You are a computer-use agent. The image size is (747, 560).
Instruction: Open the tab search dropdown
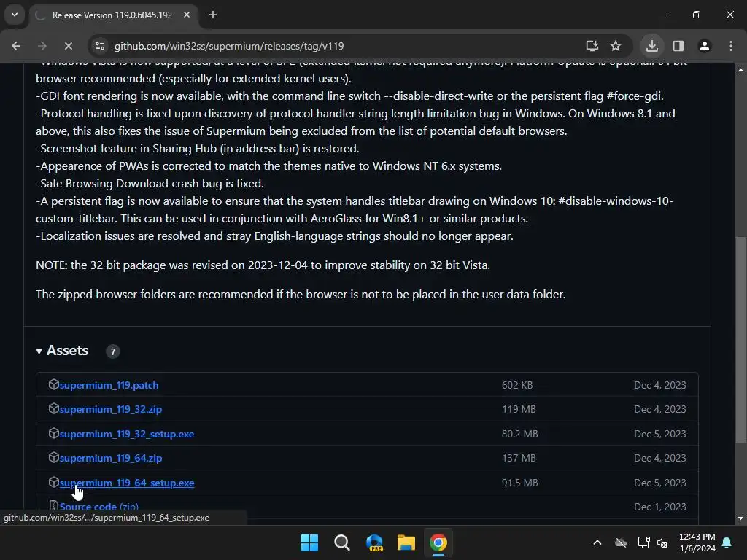[x=15, y=15]
